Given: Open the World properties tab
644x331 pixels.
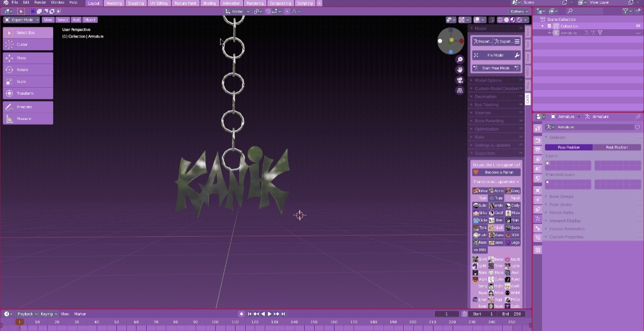Looking at the screenshot, I should [x=538, y=178].
